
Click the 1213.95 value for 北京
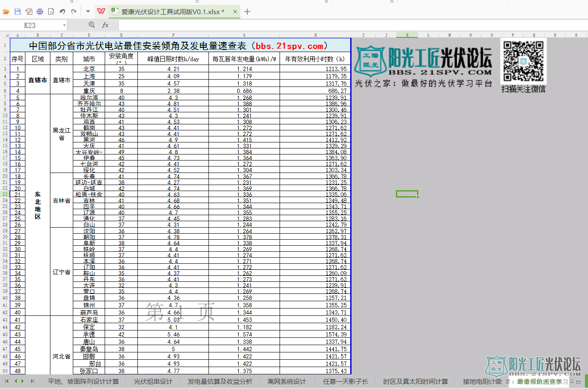pos(315,69)
